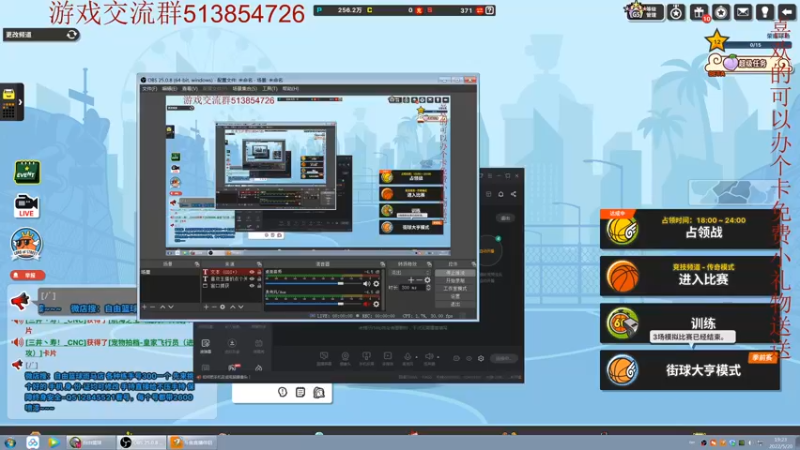Click the notes icon on white floating bar
The height and width of the screenshot is (450, 800).
(x=300, y=392)
